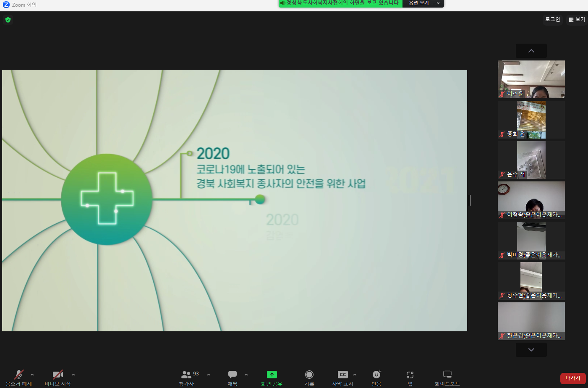This screenshot has width=588, height=388.
Task: Click the 로그인 button
Action: (552, 19)
